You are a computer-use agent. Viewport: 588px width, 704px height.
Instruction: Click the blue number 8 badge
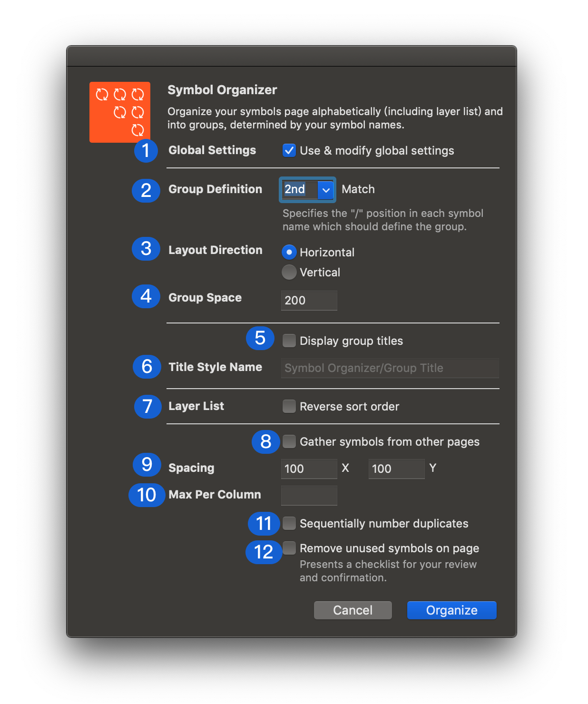click(265, 442)
